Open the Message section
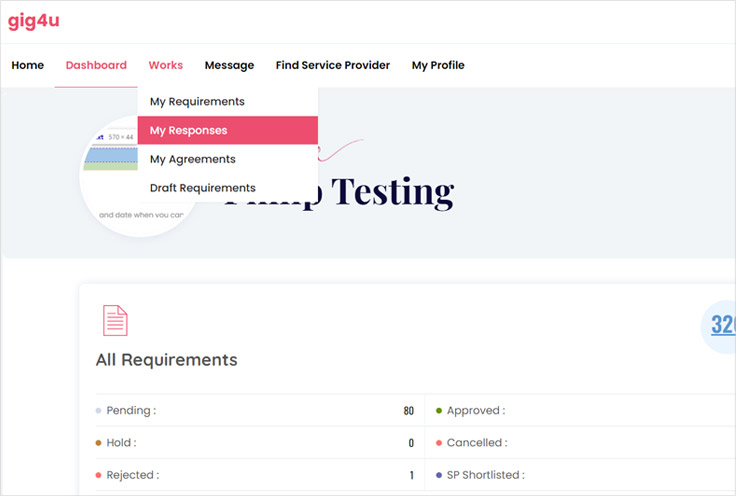This screenshot has width=736, height=496. tap(229, 65)
